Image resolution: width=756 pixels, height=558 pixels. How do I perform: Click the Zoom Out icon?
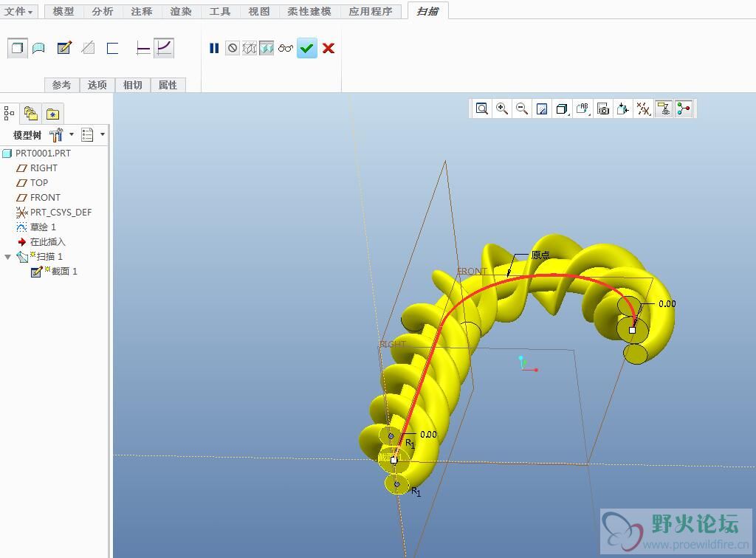[x=522, y=109]
